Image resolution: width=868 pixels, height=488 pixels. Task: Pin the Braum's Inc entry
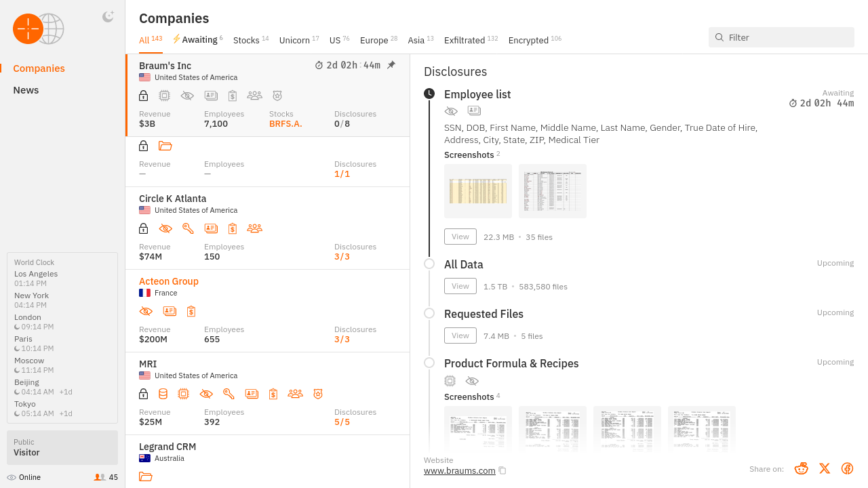coord(391,65)
